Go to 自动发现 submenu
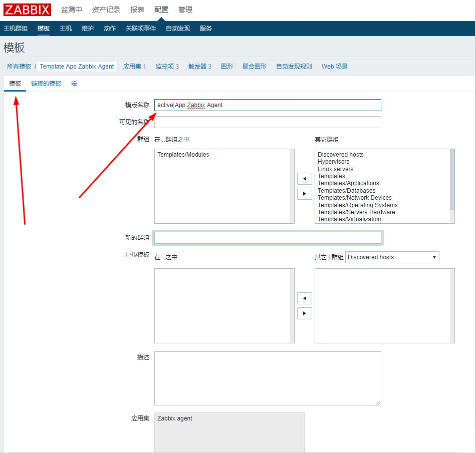 click(x=178, y=29)
